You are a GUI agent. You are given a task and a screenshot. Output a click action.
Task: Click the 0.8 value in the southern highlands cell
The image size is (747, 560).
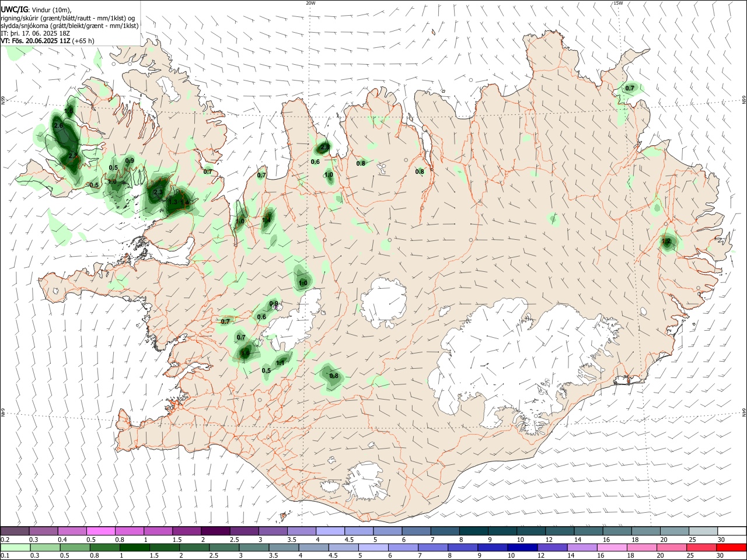(x=334, y=376)
